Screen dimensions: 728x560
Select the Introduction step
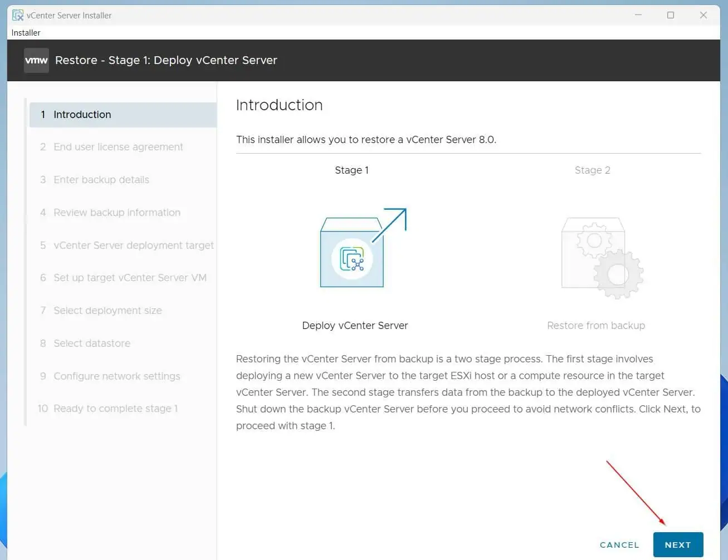click(x=123, y=115)
